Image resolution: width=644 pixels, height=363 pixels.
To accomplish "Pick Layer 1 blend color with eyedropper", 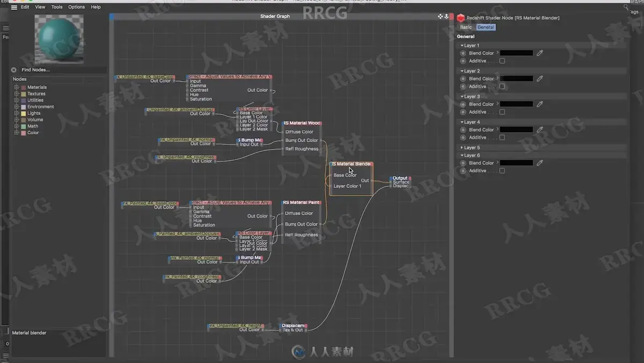I will [x=540, y=53].
